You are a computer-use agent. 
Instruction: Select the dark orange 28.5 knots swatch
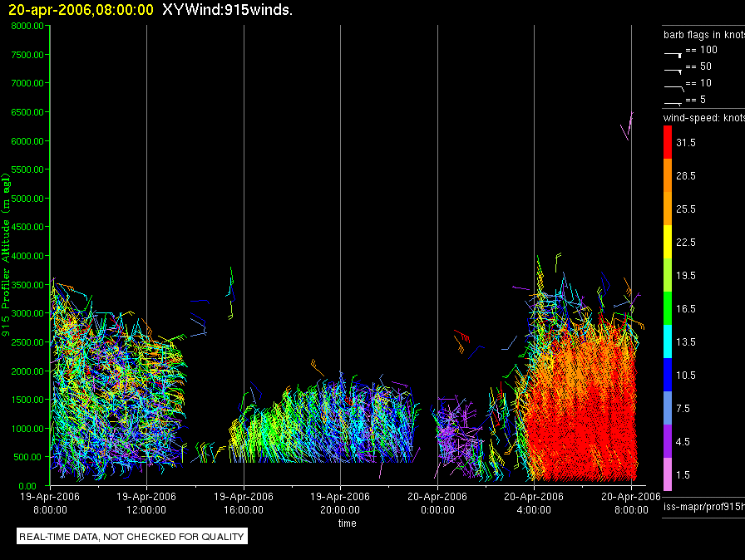point(668,175)
